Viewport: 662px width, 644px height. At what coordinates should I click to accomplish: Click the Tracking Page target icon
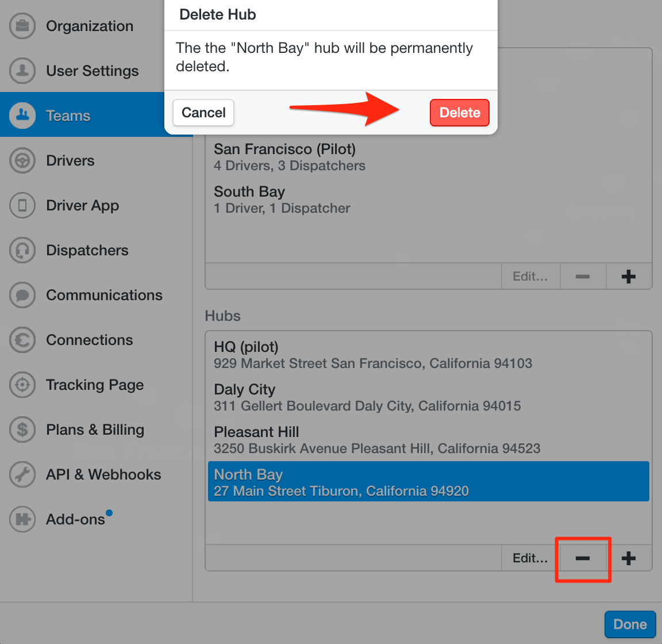22,385
